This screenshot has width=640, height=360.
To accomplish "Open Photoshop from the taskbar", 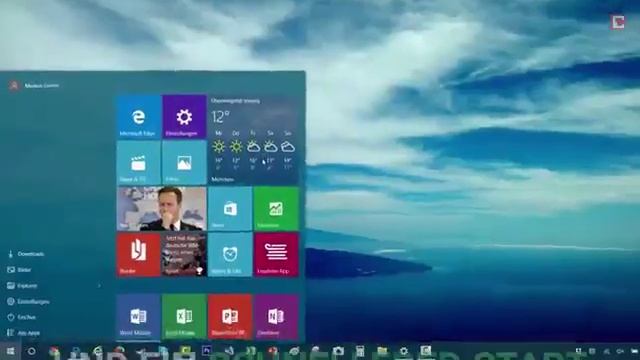I will pos(207,351).
